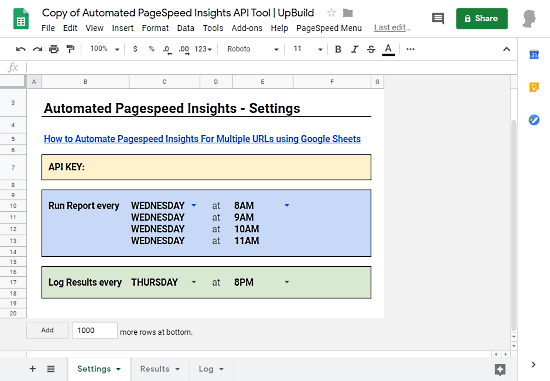
Task: Click the vertical scrollbar
Action: [514, 225]
